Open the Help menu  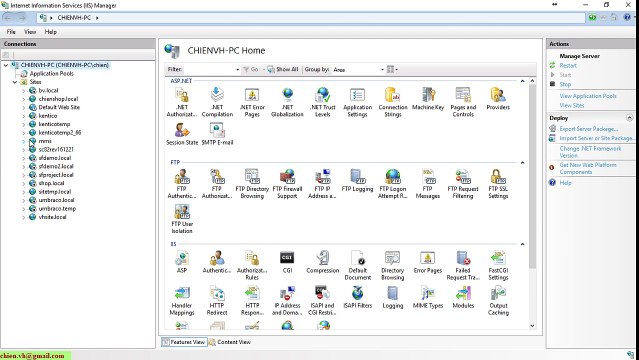tap(51, 32)
